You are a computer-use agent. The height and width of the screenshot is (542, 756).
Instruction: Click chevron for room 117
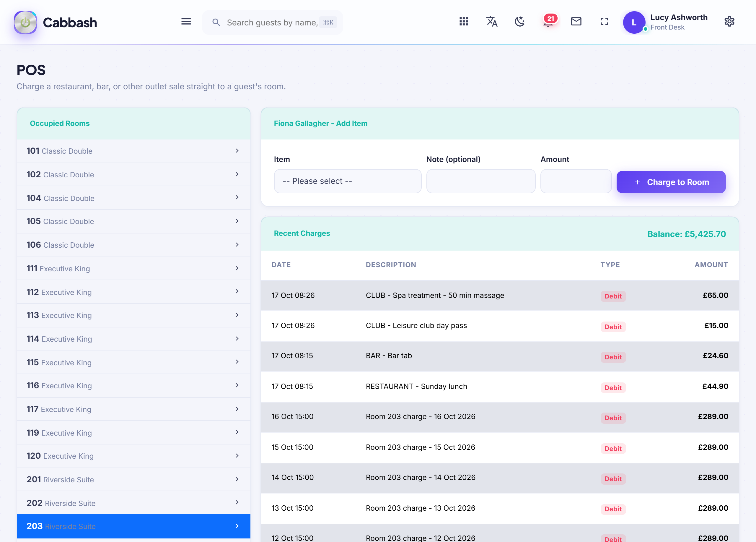(237, 409)
